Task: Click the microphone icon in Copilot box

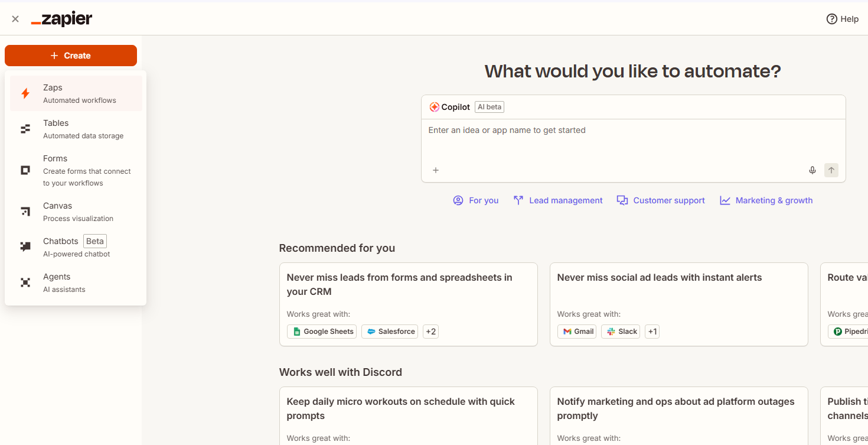Action: pos(812,170)
